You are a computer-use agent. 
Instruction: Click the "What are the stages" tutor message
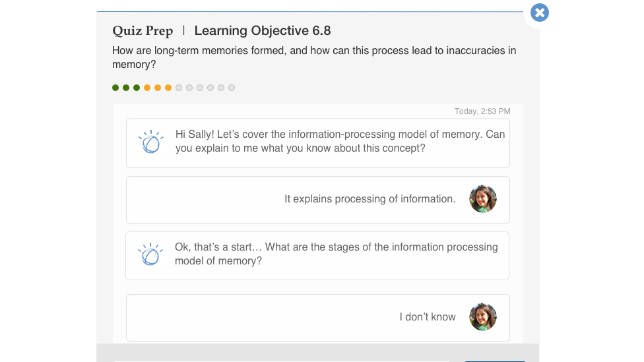coord(336,254)
